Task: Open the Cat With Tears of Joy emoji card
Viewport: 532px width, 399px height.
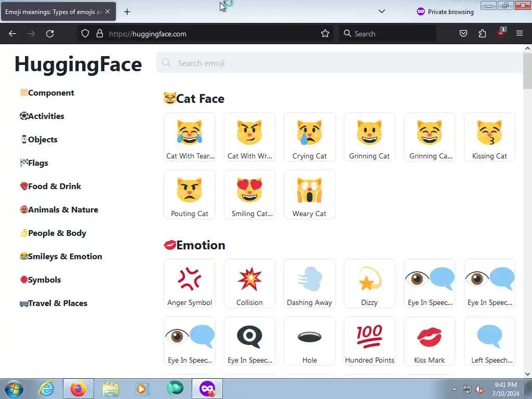Action: pyautogui.click(x=190, y=137)
